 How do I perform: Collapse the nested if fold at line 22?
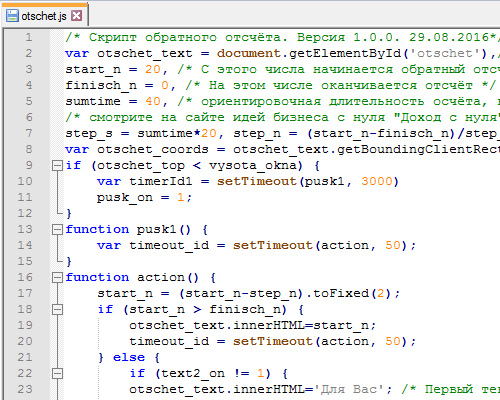pos(57,373)
